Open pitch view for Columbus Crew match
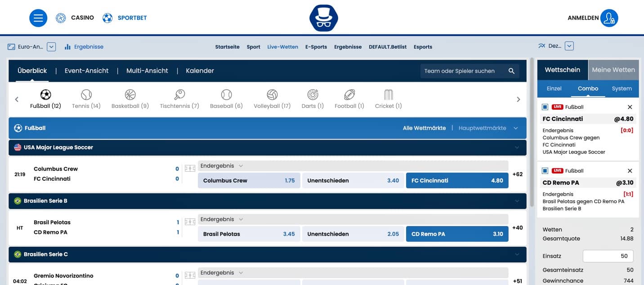 point(190,169)
